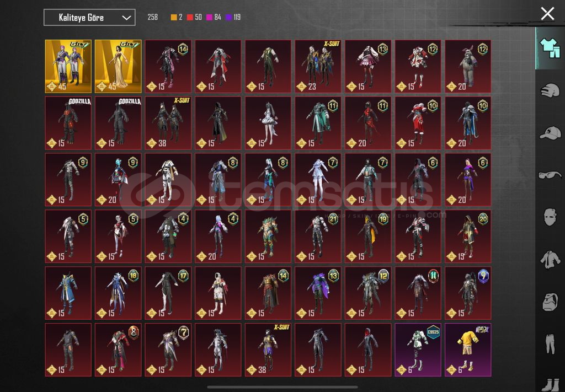This screenshot has width=565, height=392.
Task: Select the X-SUIT card valued 38 in last row
Action: click(x=268, y=350)
